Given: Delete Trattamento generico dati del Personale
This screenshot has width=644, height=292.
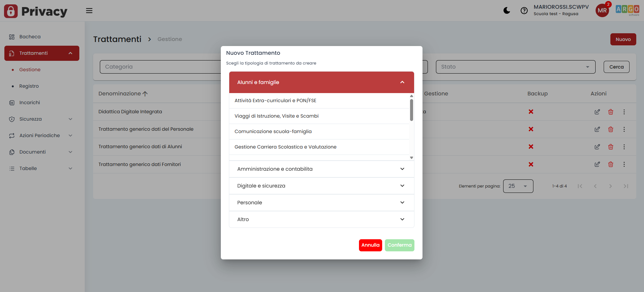Looking at the screenshot, I should tap(610, 129).
